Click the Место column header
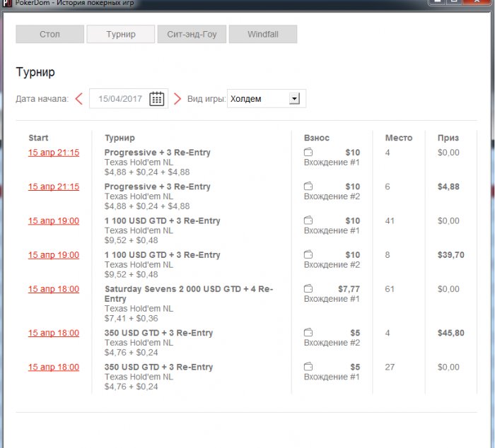Screen dimensions: 495x448 pyautogui.click(x=399, y=138)
